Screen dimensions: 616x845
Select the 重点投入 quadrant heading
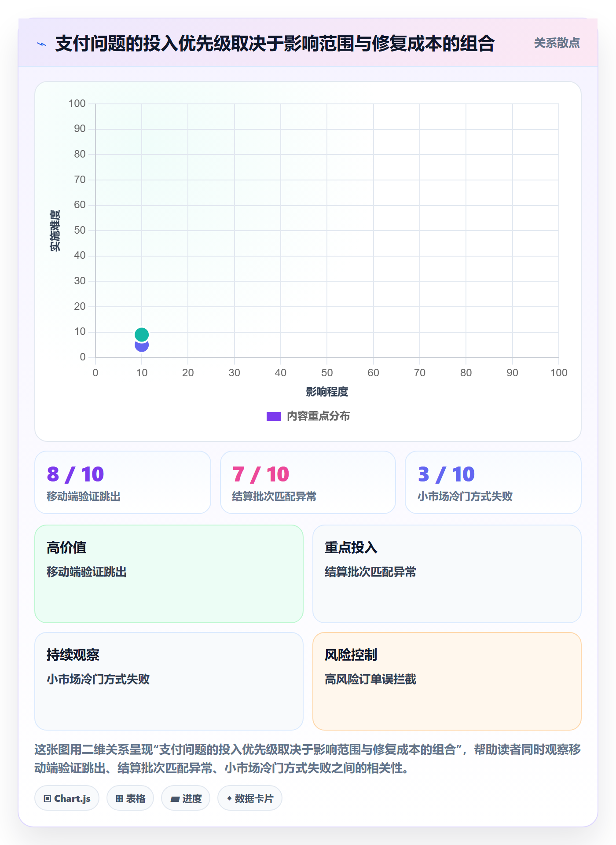point(351,547)
